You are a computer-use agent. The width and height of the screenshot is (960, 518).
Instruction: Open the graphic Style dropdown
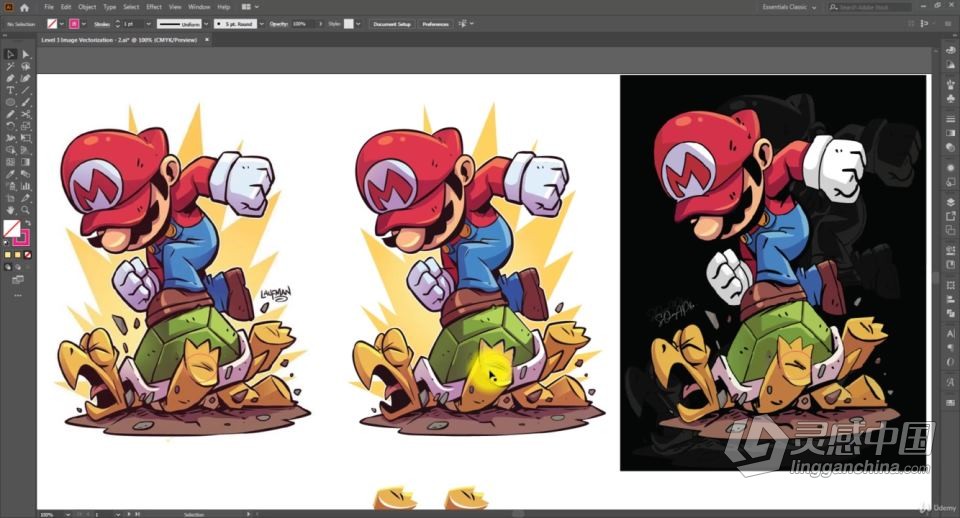358,24
